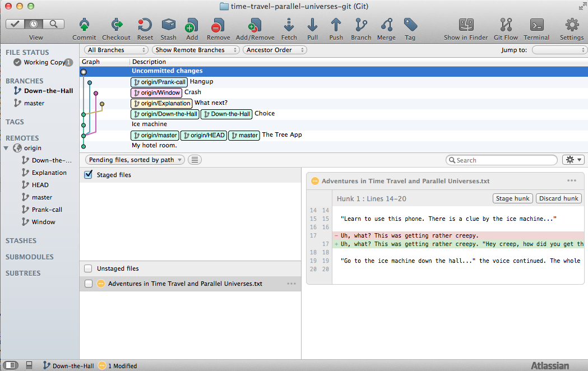Click the modified status icon in diff header

[x=315, y=181]
